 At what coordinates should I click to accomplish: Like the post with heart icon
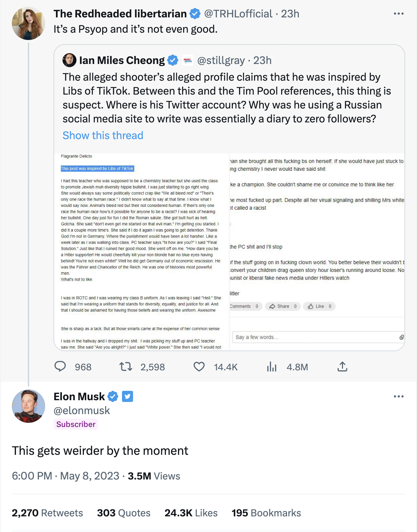[x=199, y=366]
